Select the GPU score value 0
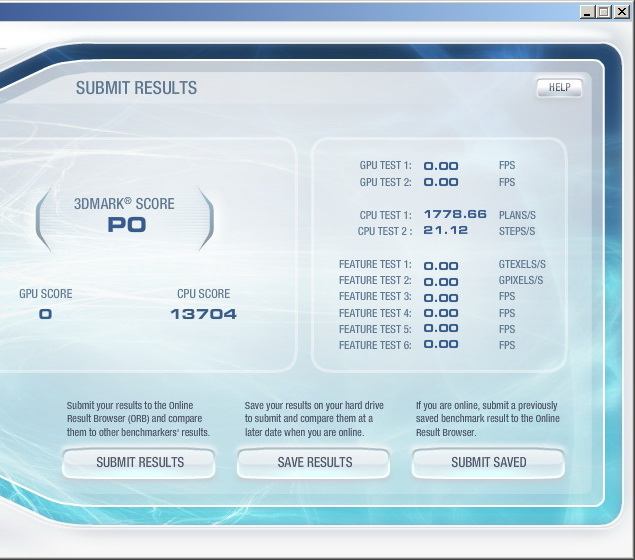The width and height of the screenshot is (635, 560). [45, 314]
